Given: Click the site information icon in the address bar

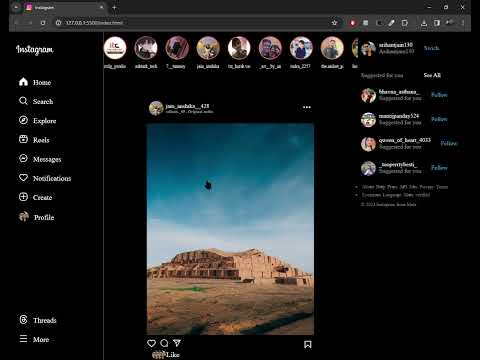Looking at the screenshot, I should (x=58, y=23).
